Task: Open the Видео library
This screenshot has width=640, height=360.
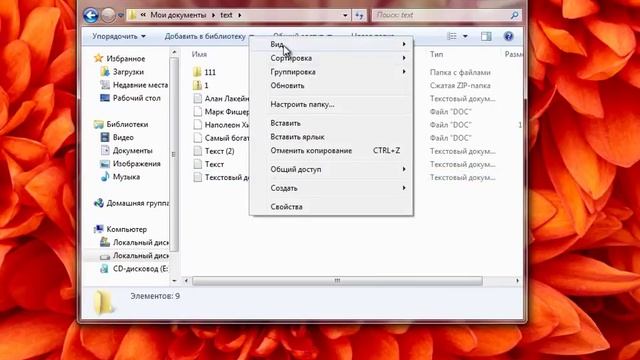Action: click(123, 138)
